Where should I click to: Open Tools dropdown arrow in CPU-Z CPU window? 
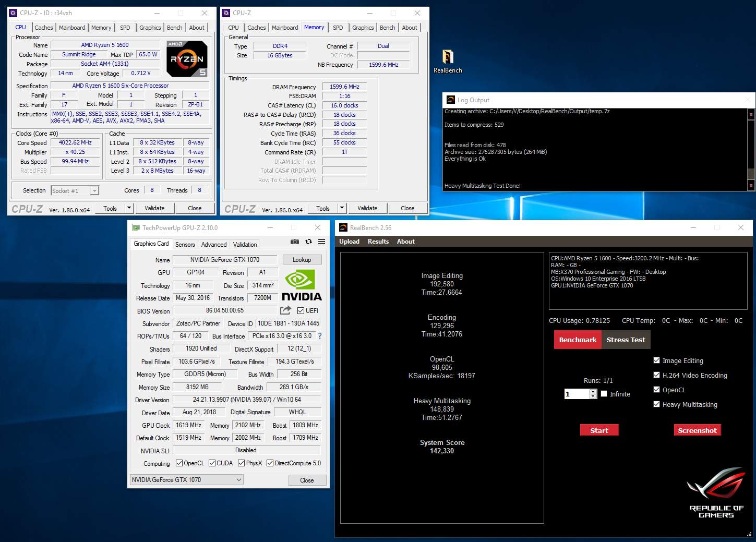click(129, 208)
